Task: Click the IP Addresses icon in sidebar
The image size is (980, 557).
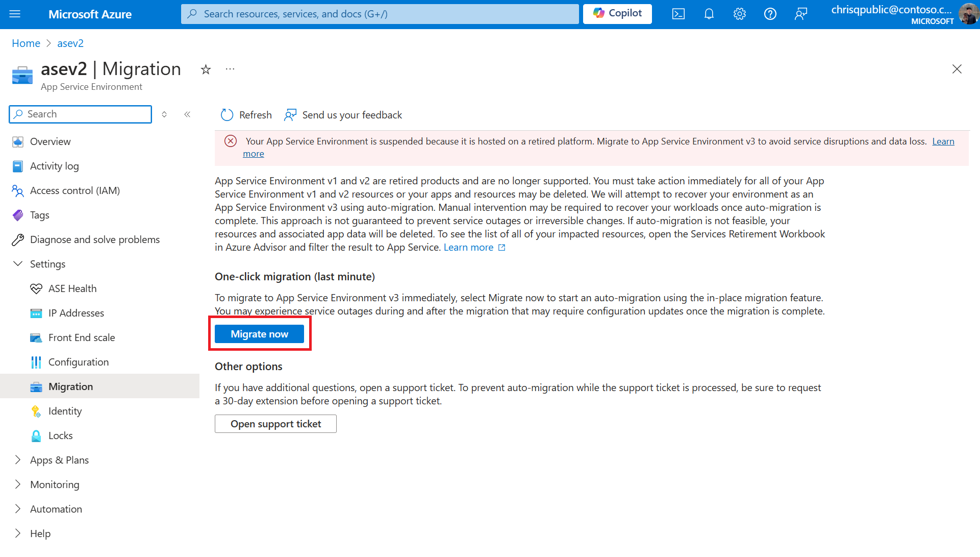Action: (35, 312)
